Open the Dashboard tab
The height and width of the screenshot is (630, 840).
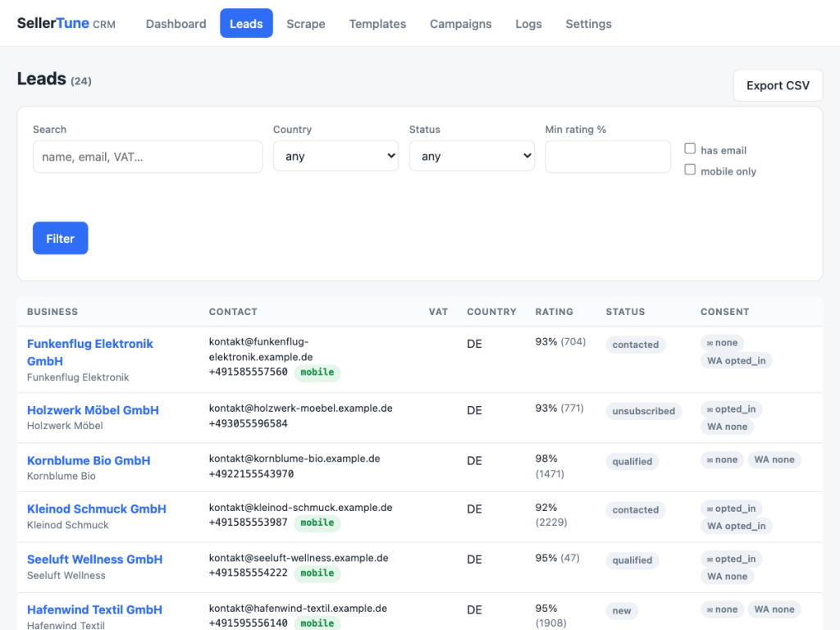176,24
